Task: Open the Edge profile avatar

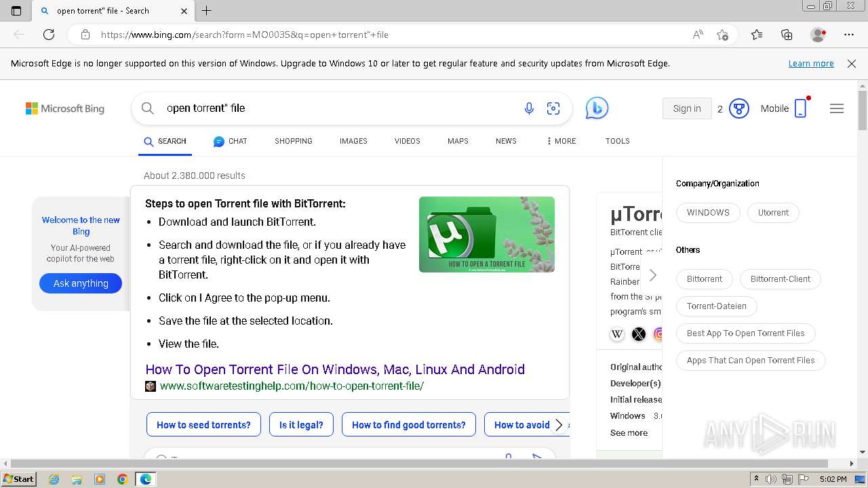Action: (x=818, y=35)
